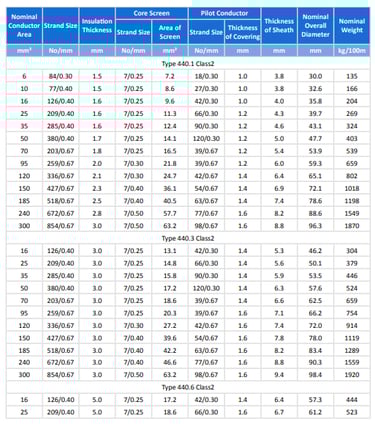Viewport: 375px width, 424px height.
Task: Select nominal weight value 166
Action: pos(352,89)
